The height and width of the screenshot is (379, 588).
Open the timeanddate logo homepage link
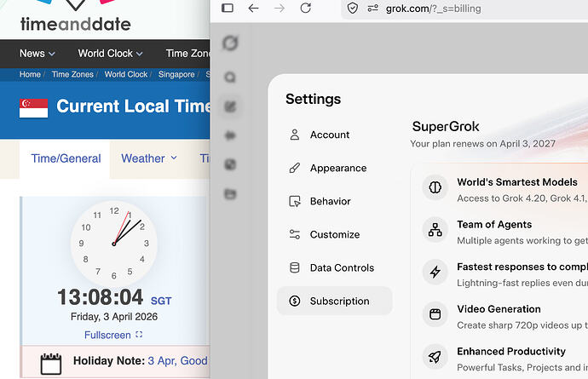click(x=76, y=17)
